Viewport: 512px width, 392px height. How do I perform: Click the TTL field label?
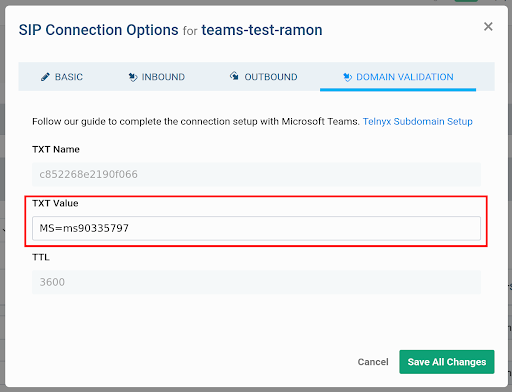[41, 257]
